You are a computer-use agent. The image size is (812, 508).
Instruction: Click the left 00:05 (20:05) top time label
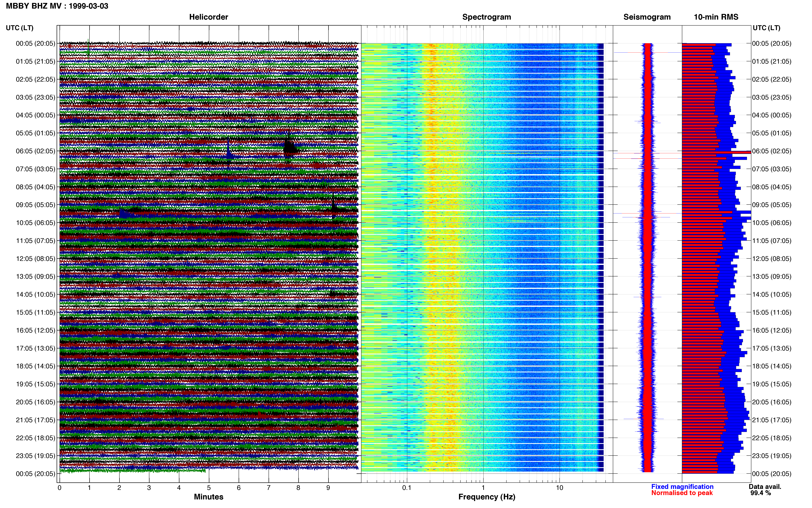(x=36, y=43)
